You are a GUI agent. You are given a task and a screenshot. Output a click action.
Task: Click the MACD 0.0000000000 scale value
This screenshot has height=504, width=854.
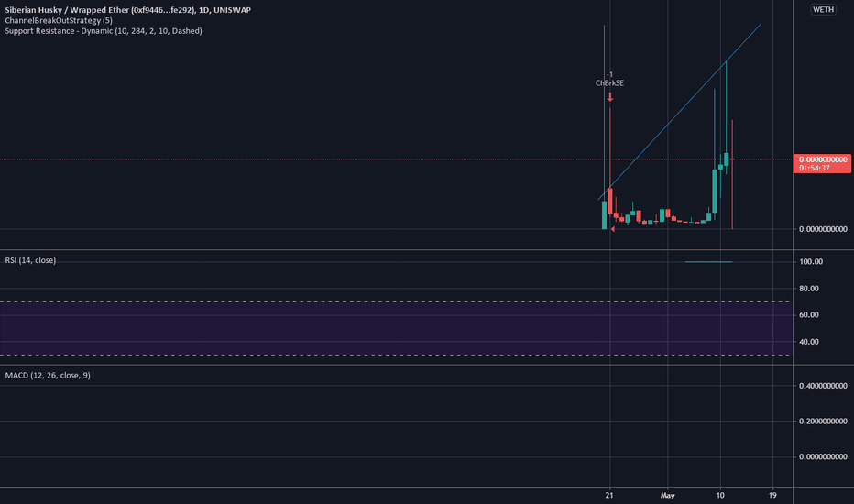[823, 456]
